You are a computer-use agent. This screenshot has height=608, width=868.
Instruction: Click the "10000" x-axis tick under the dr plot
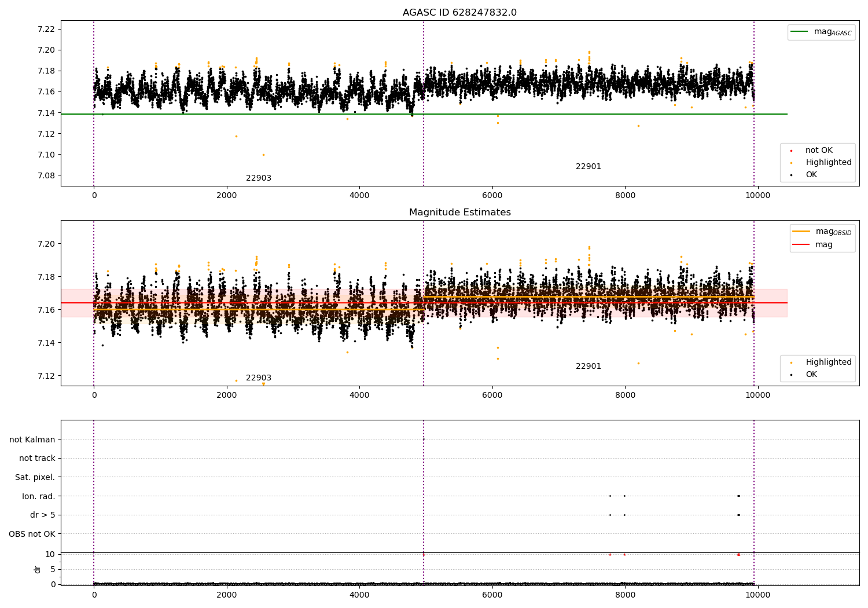tap(758, 595)
